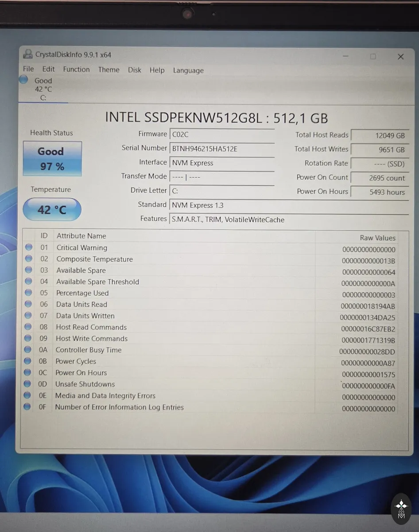Screen dimensions: 419x532
Task: Click the status circle for Host Read Commands
Action: pyautogui.click(x=28, y=327)
